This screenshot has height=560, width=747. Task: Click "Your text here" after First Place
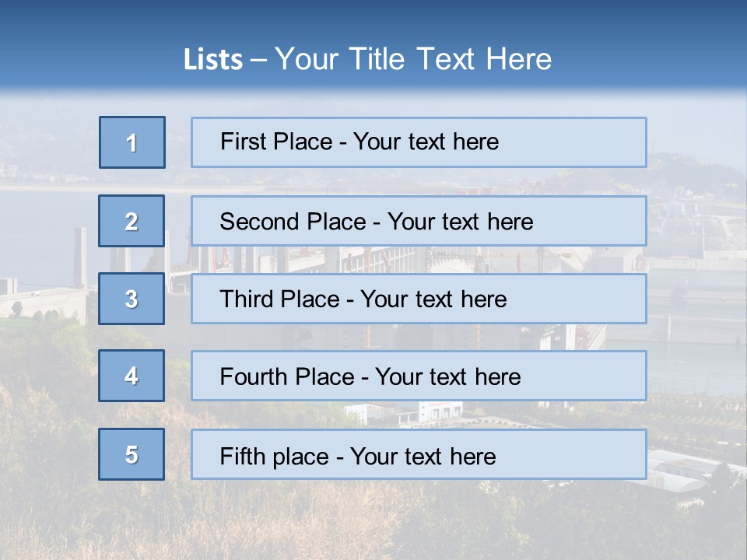point(426,142)
